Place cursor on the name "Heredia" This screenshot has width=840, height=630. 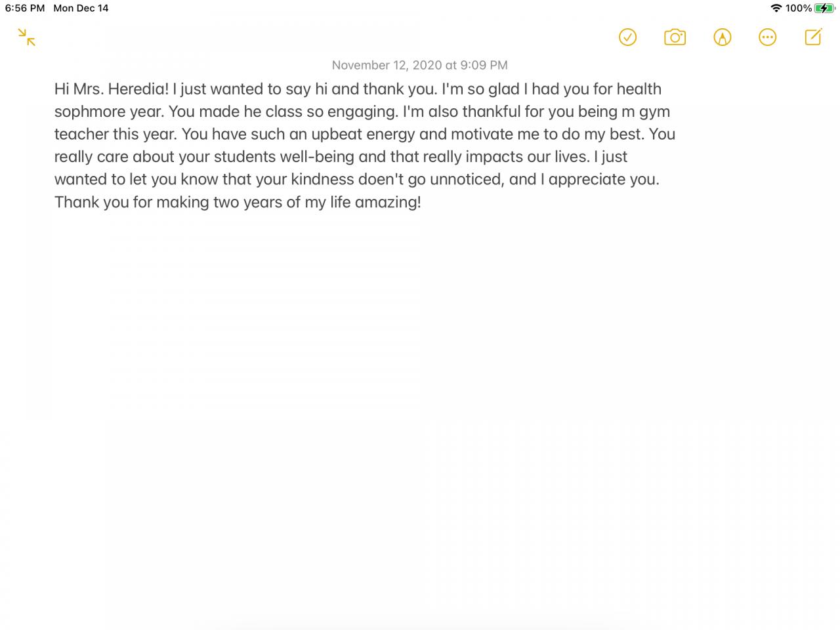pos(138,89)
